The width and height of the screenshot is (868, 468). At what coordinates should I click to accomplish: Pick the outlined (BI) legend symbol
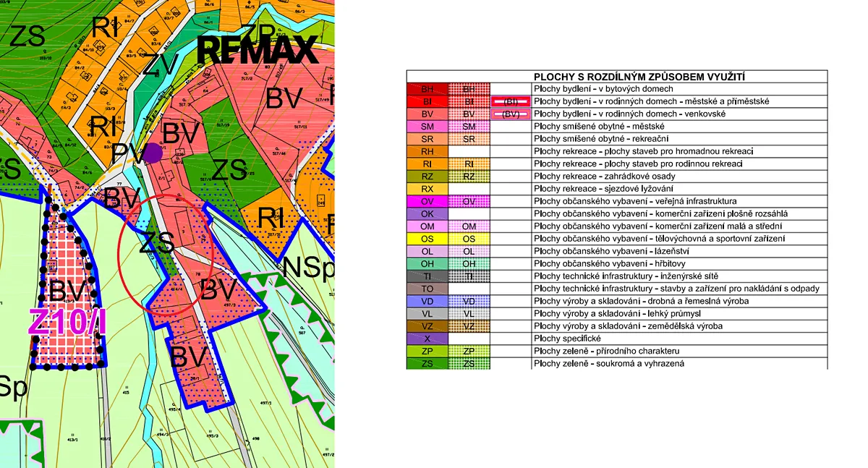511,101
